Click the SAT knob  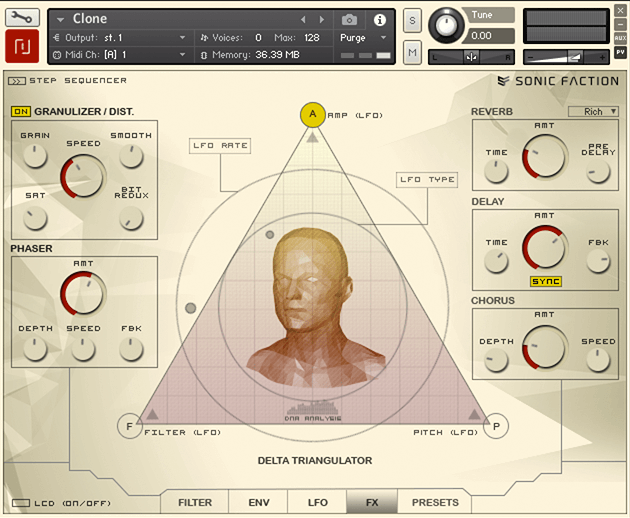pos(35,219)
